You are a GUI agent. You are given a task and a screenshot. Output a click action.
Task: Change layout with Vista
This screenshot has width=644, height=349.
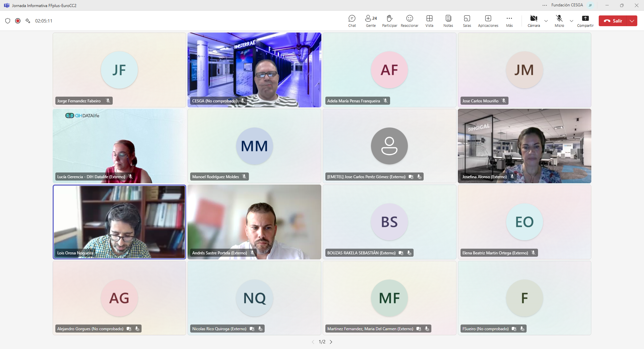[429, 21]
